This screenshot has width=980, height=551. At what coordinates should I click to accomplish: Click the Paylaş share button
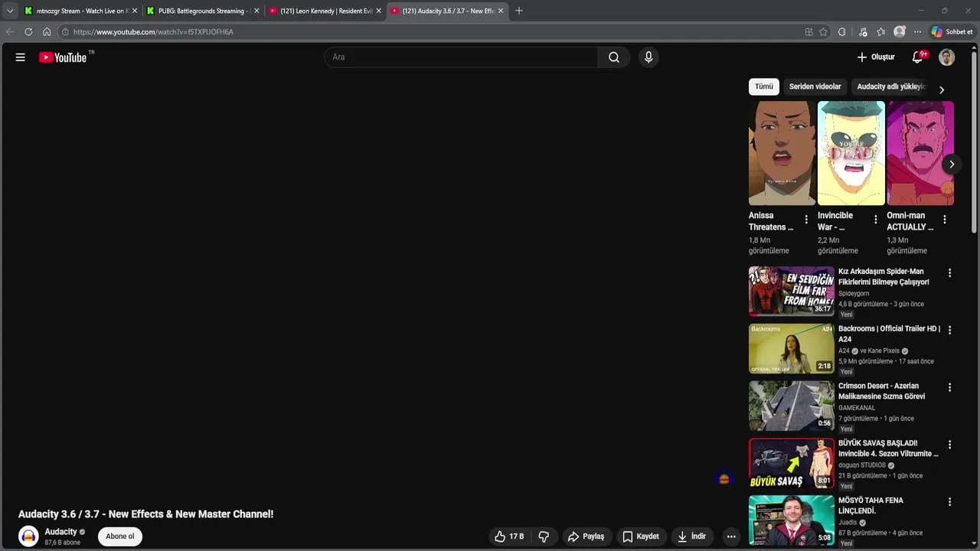click(586, 536)
